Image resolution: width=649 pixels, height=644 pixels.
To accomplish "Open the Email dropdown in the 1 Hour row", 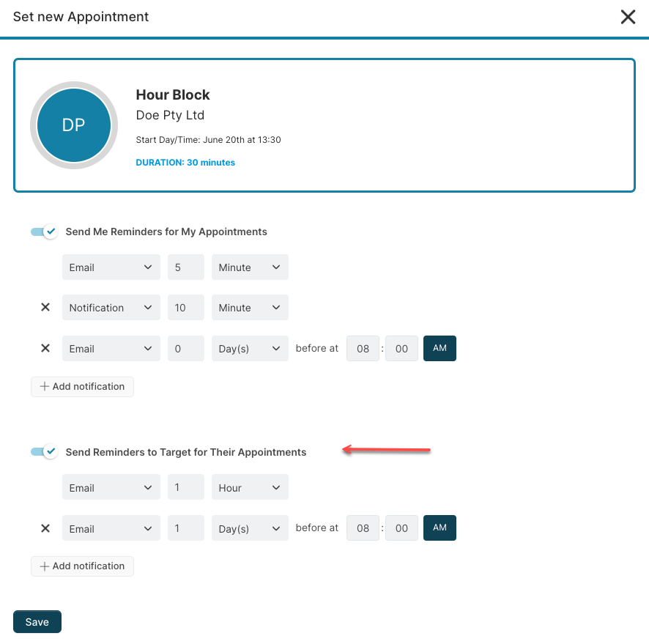I will pos(111,486).
